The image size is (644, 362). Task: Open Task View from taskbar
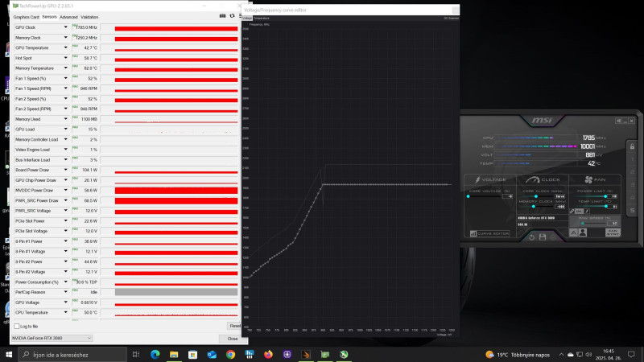pos(136,355)
